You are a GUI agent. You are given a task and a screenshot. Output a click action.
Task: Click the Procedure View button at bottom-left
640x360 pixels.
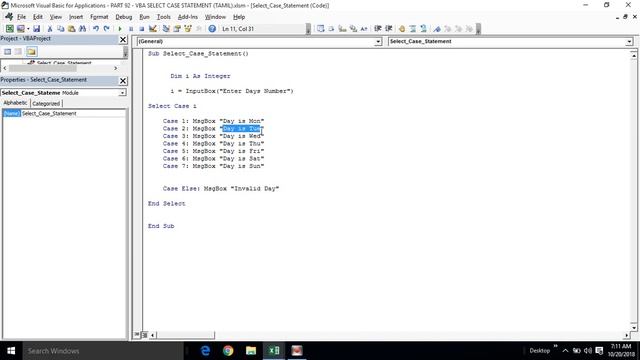[137, 335]
